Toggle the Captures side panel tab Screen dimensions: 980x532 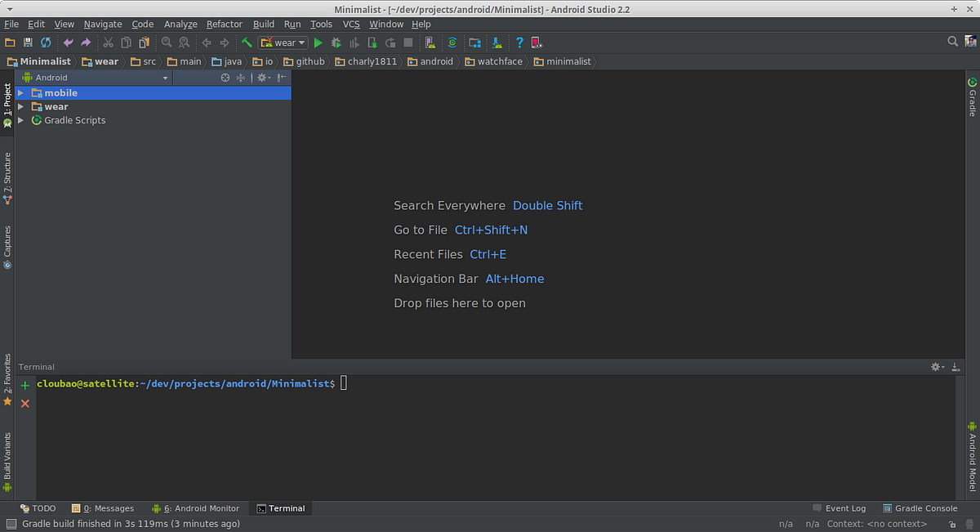pyautogui.click(x=7, y=247)
